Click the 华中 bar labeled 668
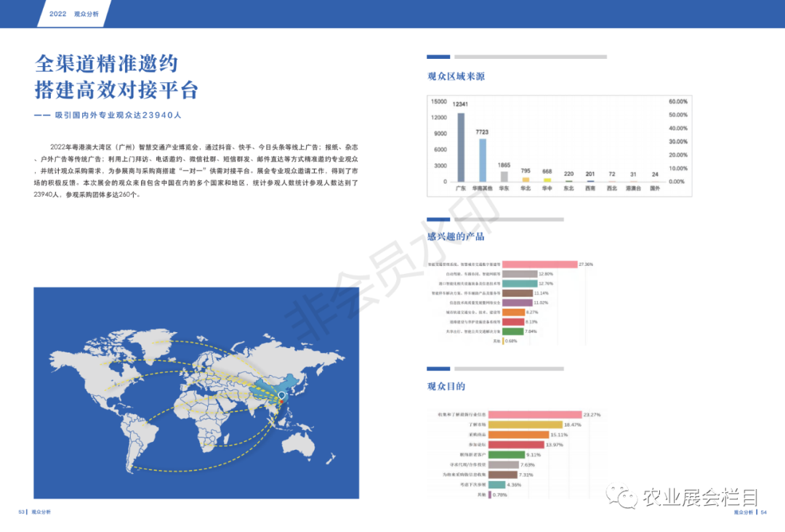Viewport: 785px width, 532px height. click(547, 180)
